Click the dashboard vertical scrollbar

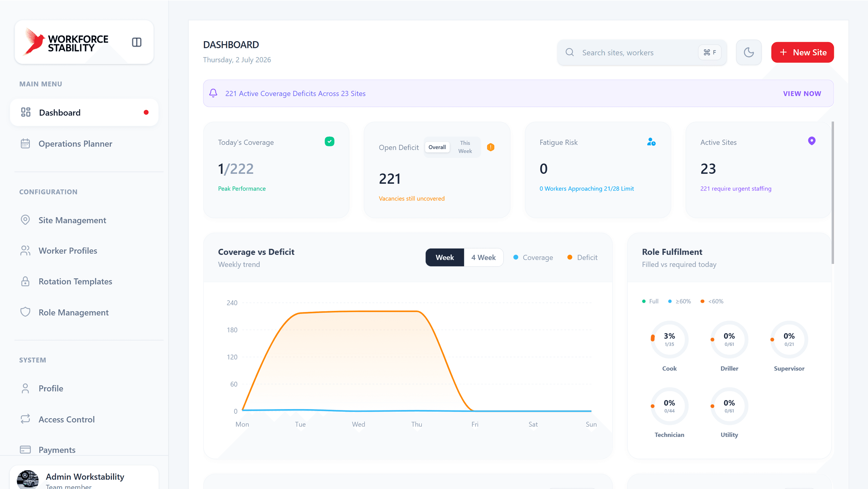833,193
